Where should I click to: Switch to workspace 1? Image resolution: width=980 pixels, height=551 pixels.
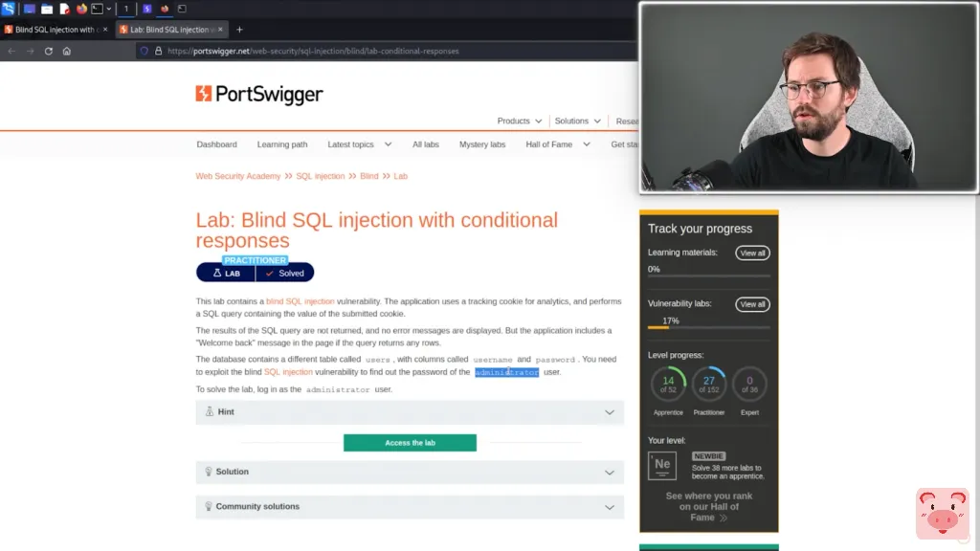[x=125, y=9]
